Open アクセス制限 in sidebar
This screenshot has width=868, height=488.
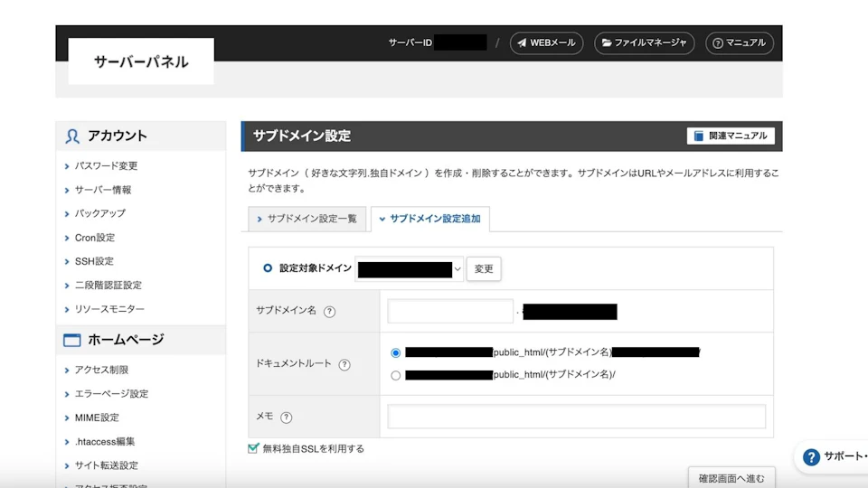101,370
